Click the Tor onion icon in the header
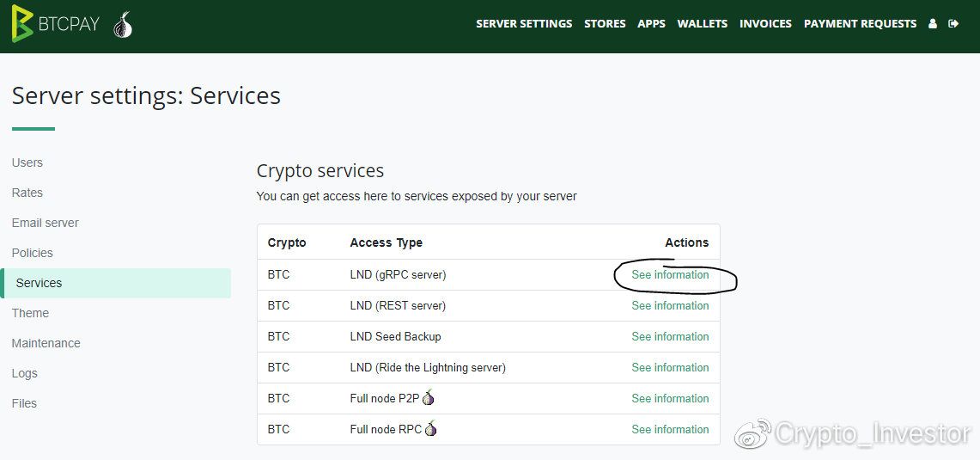This screenshot has height=460, width=980. [x=124, y=25]
